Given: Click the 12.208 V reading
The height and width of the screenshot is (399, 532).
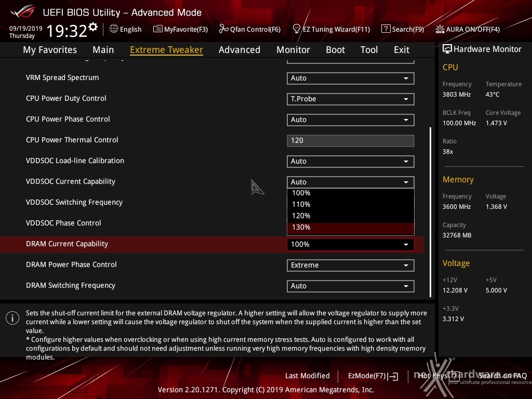Looking at the screenshot, I should click(x=455, y=290).
